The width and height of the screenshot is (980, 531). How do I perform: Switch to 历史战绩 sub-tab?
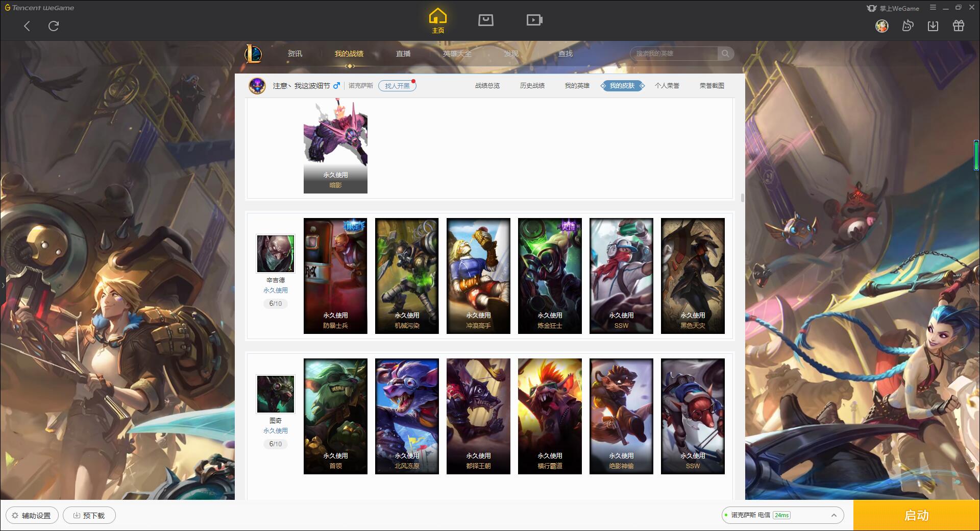[x=532, y=86]
